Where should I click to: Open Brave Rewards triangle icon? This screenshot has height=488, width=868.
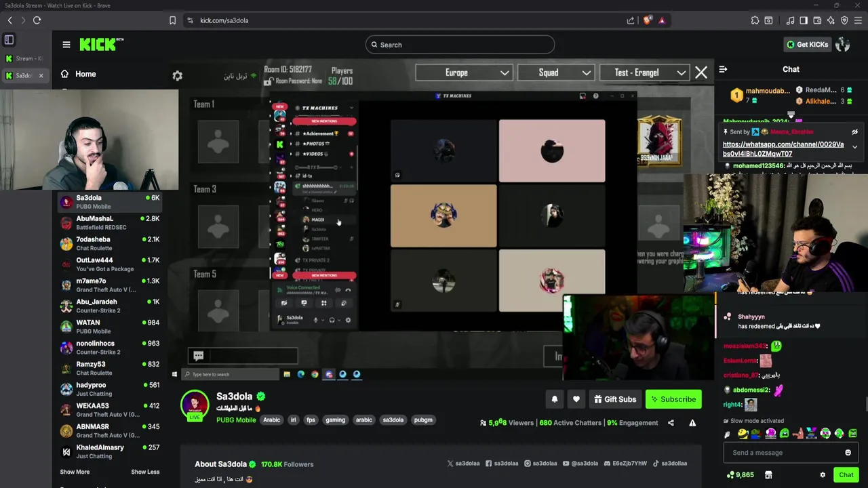tap(662, 20)
